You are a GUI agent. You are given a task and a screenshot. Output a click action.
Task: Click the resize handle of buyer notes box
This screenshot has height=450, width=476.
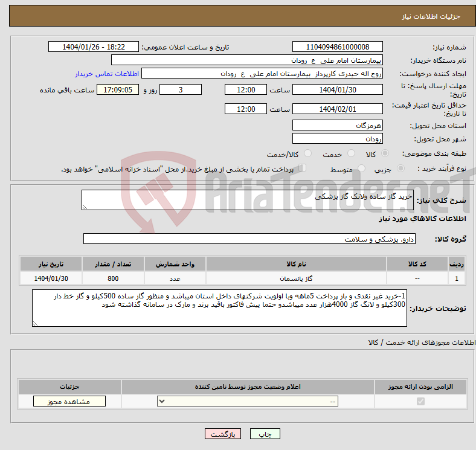tap(35, 324)
